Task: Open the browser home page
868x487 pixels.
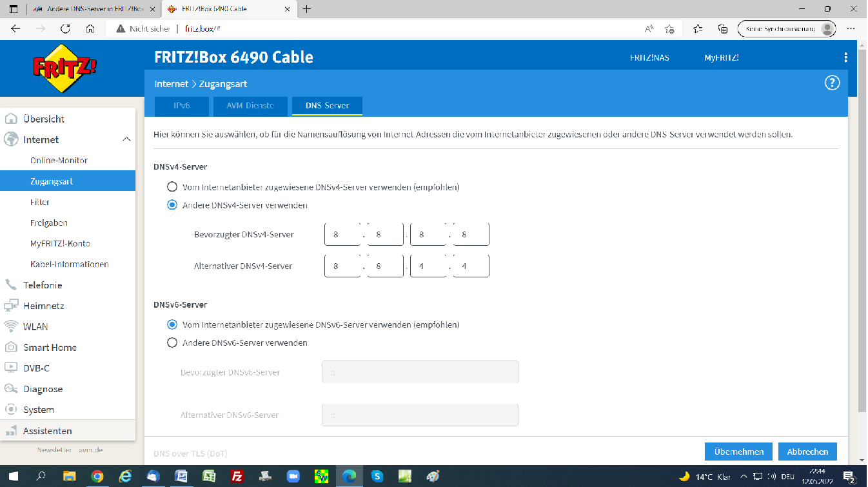Action: pyautogui.click(x=90, y=28)
